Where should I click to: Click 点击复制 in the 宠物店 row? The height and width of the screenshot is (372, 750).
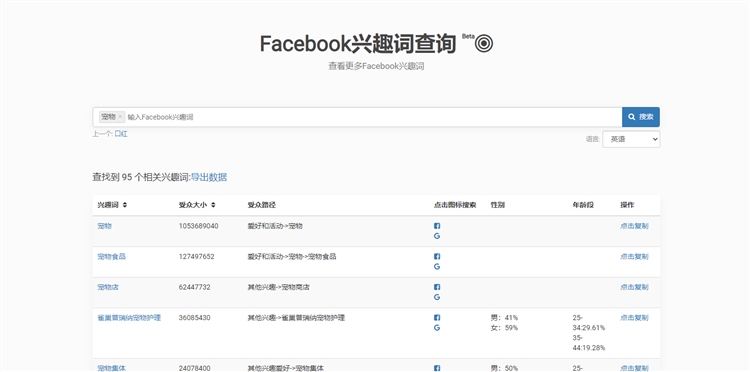click(634, 287)
